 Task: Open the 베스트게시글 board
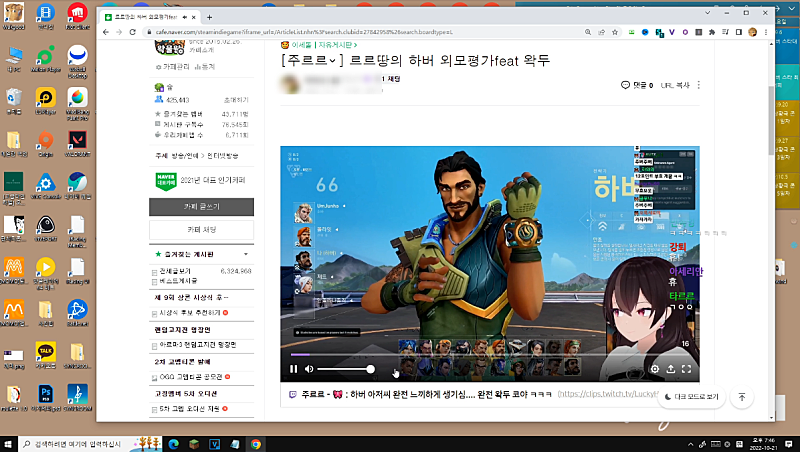pos(178,281)
